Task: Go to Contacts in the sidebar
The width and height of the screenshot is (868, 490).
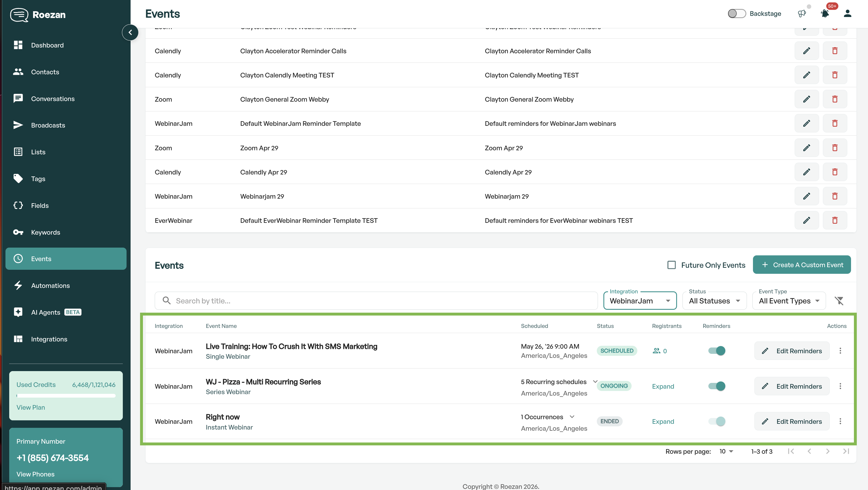Action: (x=66, y=72)
